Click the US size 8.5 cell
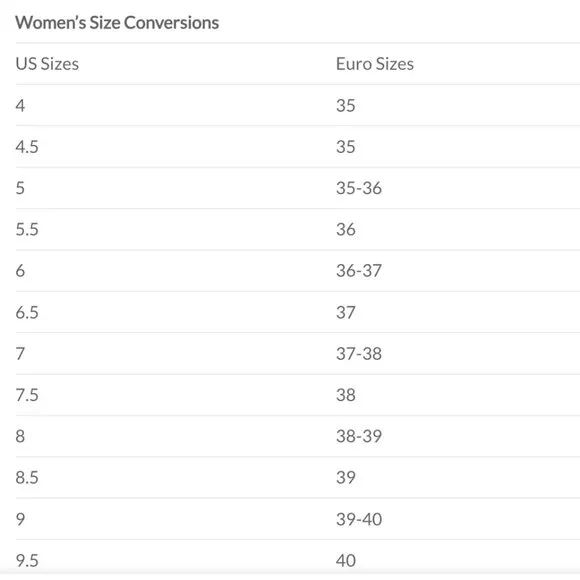The image size is (580, 580). [x=27, y=478]
